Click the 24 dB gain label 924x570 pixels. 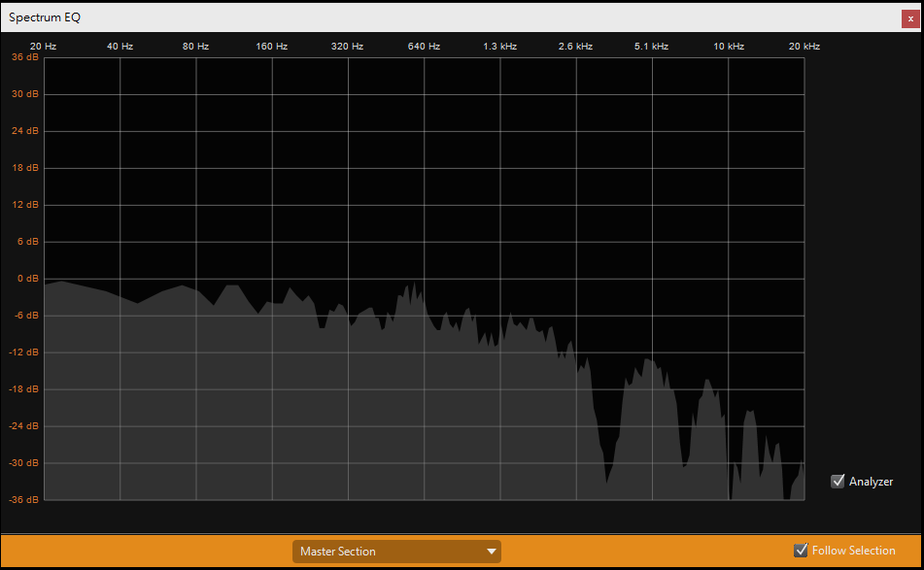pos(24,131)
